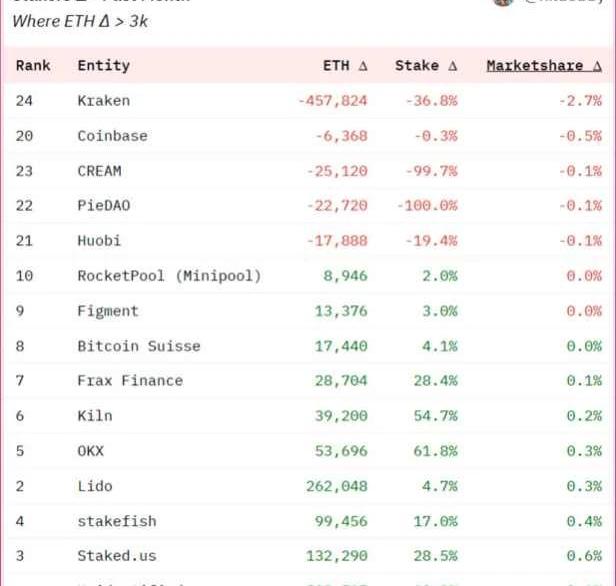Sort by the Stake Δ column header
Viewport: 616px width, 586px height.
[x=426, y=66]
